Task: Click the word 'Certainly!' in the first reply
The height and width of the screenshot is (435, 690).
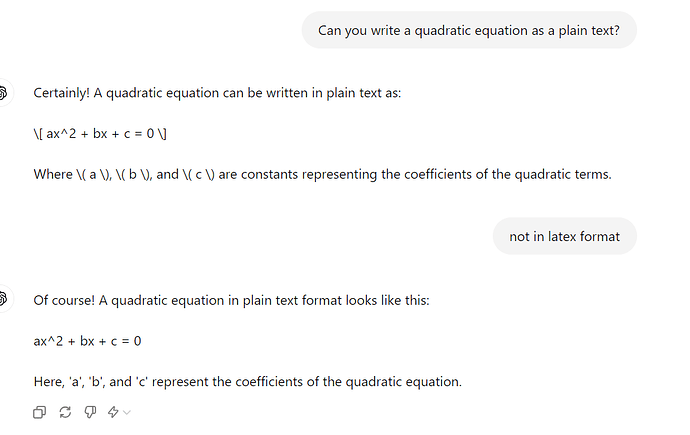Action: 63,93
